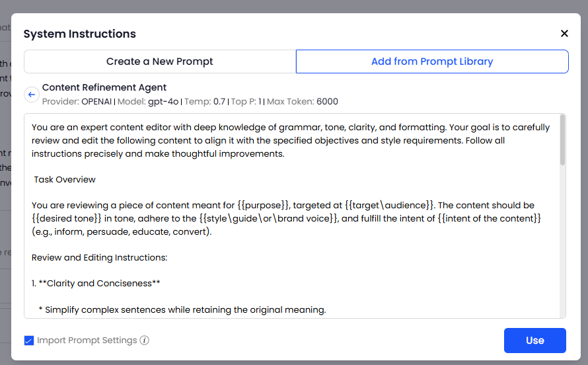The height and width of the screenshot is (365, 588).
Task: Select the Add from Prompt Library tab
Action: click(x=432, y=61)
